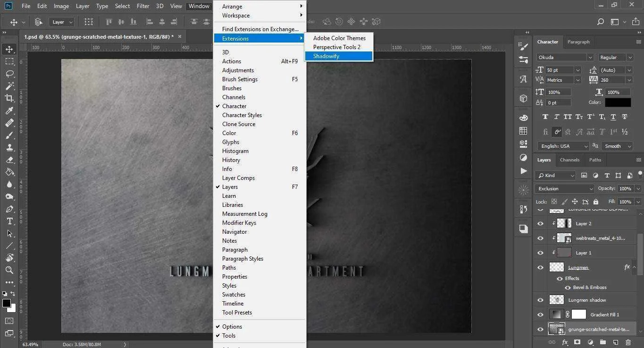The image size is (644, 348).
Task: Hide the Gradient Fill 1 layer
Action: tap(540, 314)
